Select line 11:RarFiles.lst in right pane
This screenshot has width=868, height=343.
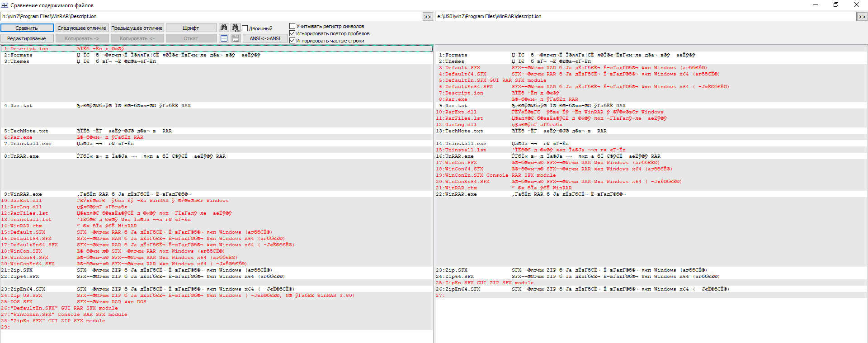651,118
